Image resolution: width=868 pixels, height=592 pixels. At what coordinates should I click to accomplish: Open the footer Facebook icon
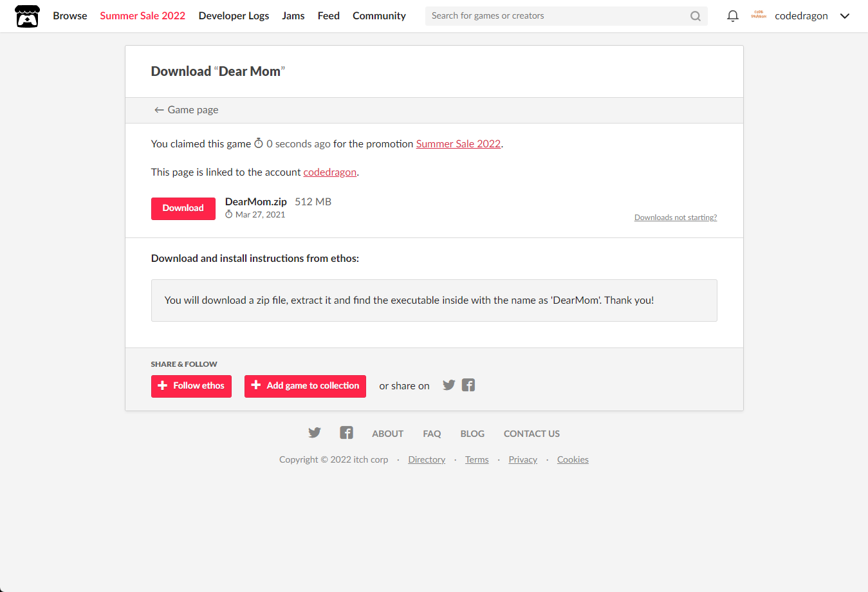[x=346, y=432]
